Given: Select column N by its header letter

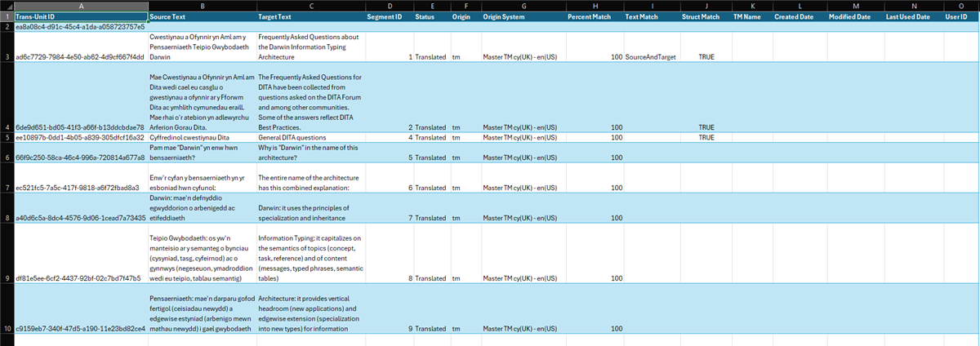Looking at the screenshot, I should pos(913,6).
